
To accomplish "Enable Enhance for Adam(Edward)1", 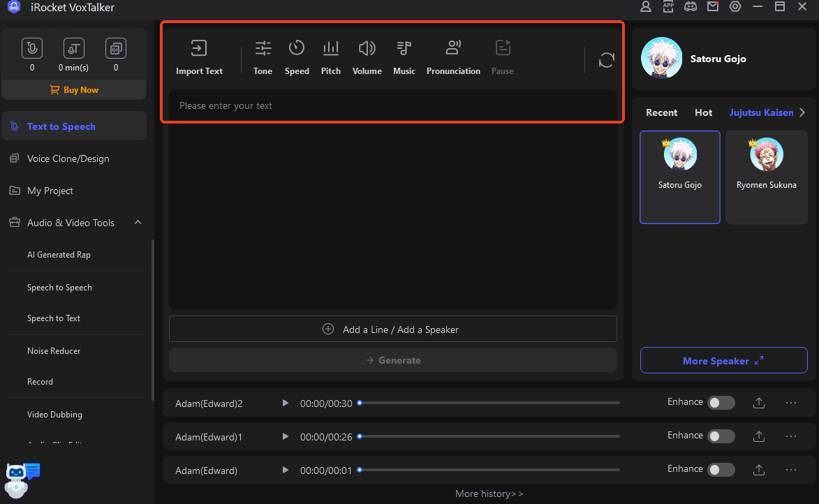I will point(721,436).
